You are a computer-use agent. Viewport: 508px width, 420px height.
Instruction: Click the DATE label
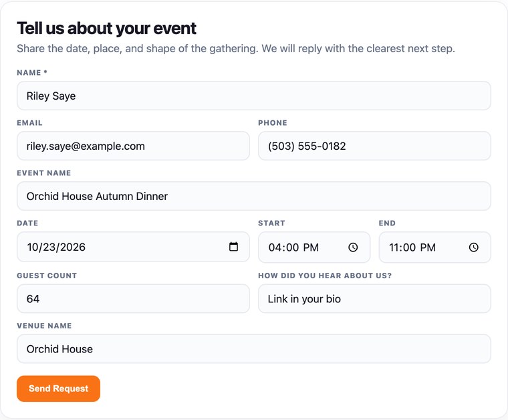(x=27, y=223)
